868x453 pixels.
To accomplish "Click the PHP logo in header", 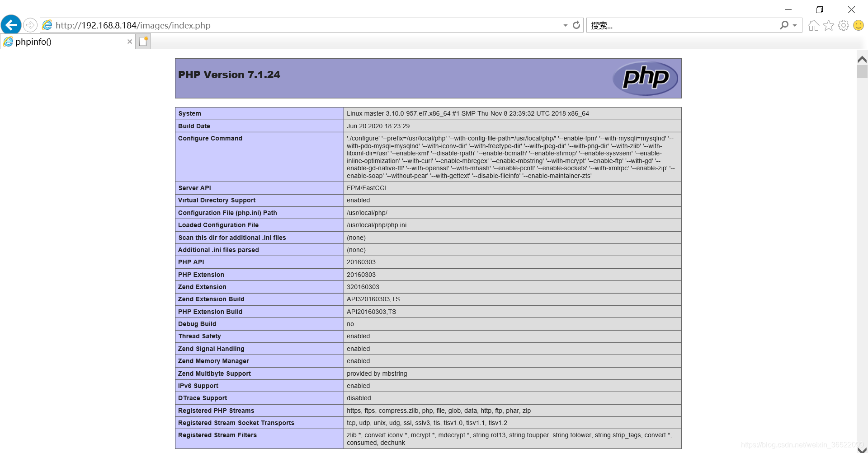I will pyautogui.click(x=645, y=78).
